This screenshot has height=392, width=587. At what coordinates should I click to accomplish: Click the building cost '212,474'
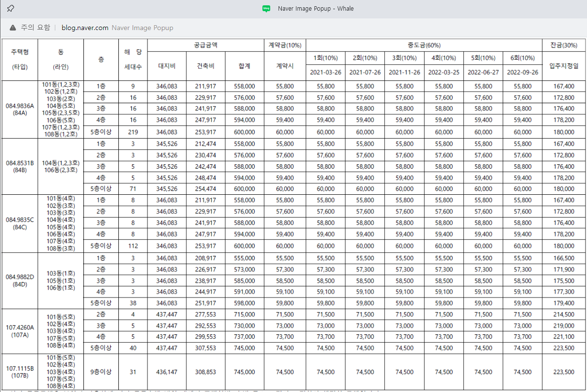[206, 144]
